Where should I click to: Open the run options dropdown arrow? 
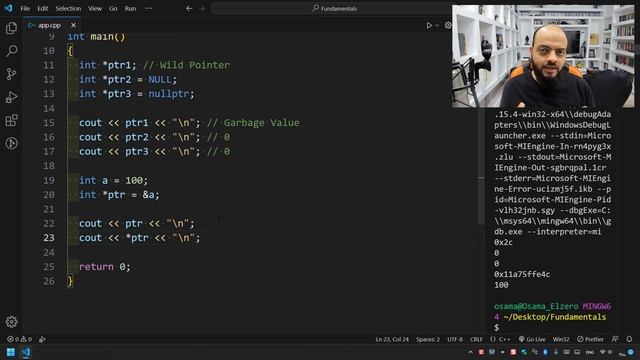click(437, 25)
